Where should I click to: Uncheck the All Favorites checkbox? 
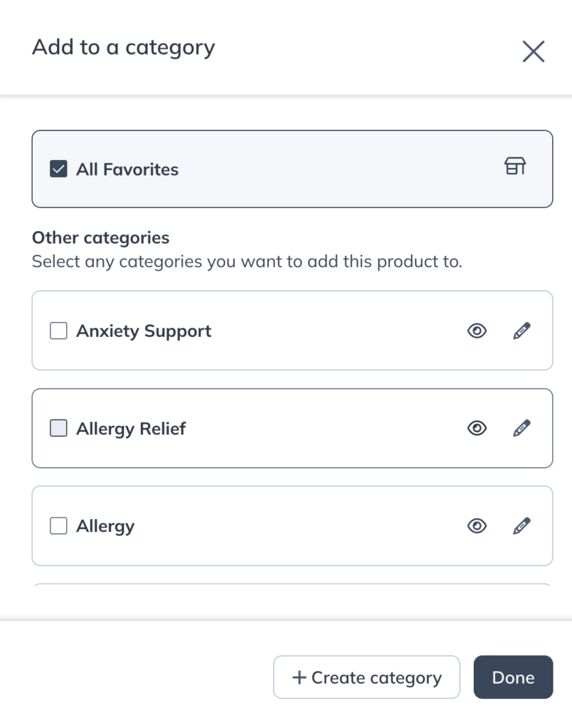(58, 169)
